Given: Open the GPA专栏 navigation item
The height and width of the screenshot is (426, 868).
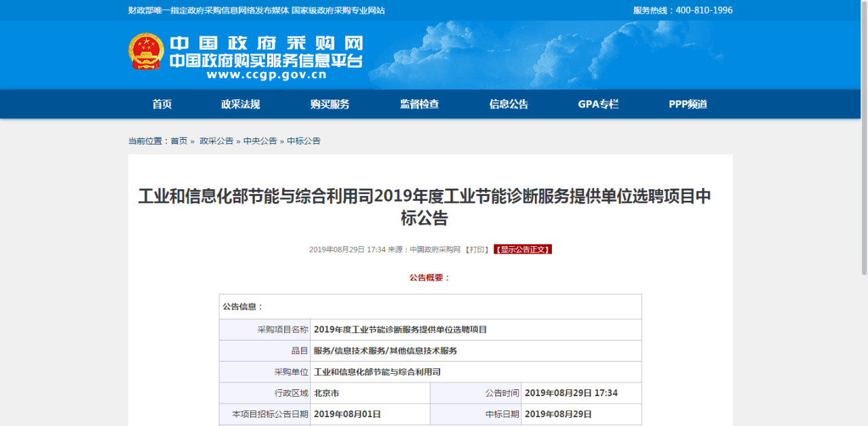Looking at the screenshot, I should [x=599, y=104].
